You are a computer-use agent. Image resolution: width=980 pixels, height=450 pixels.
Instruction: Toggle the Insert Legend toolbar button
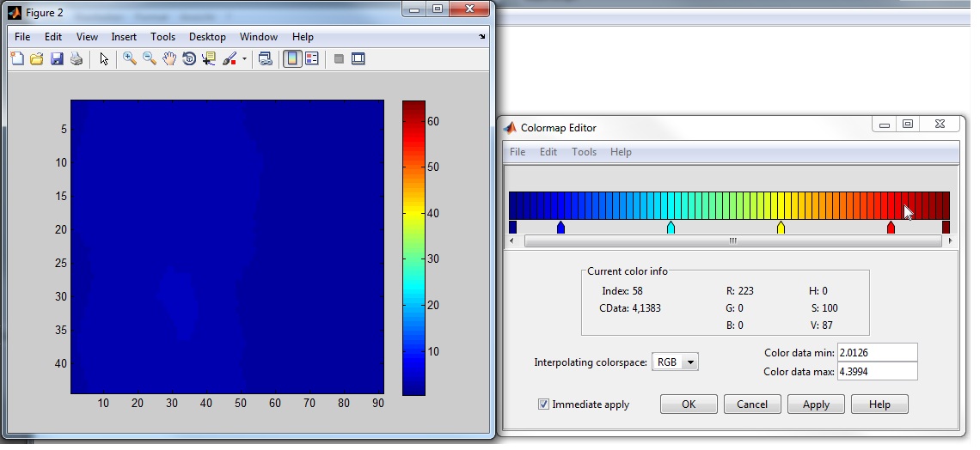[312, 59]
